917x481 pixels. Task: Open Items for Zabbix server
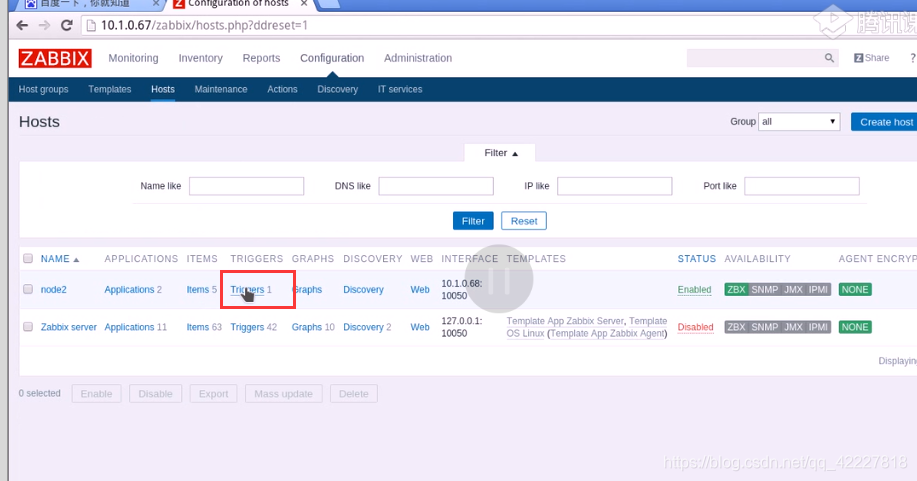pyautogui.click(x=198, y=327)
